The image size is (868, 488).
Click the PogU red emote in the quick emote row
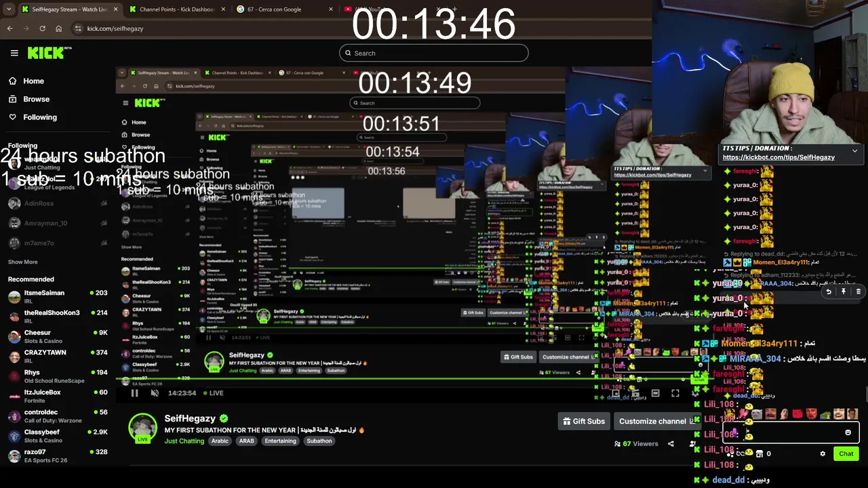tap(797, 413)
